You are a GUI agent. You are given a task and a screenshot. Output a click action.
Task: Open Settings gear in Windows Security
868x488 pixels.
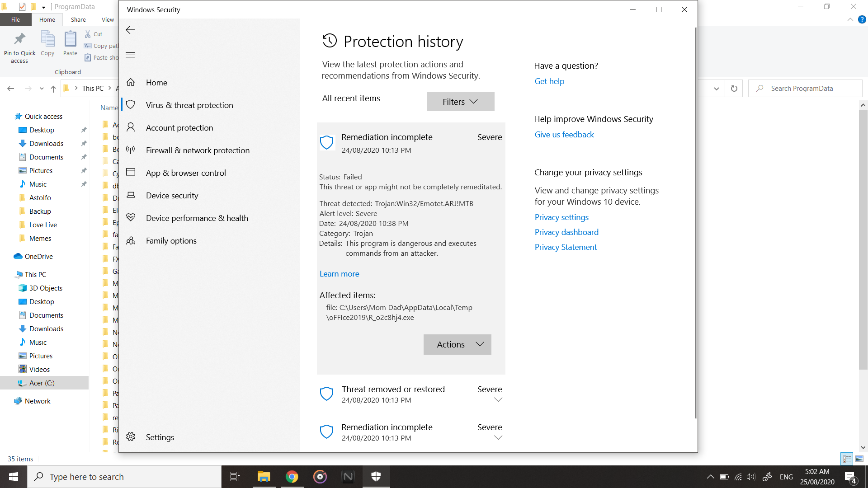tap(131, 437)
